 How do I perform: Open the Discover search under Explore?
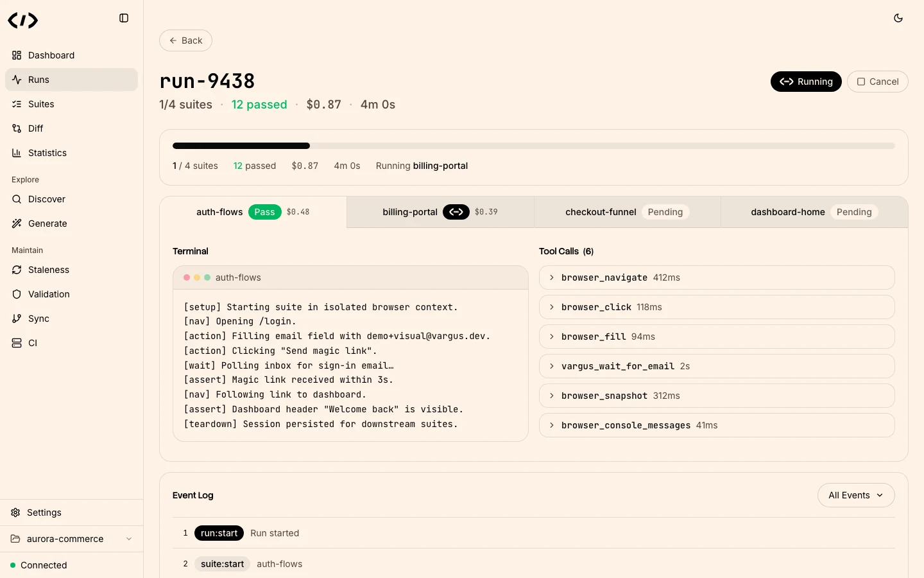coord(47,199)
